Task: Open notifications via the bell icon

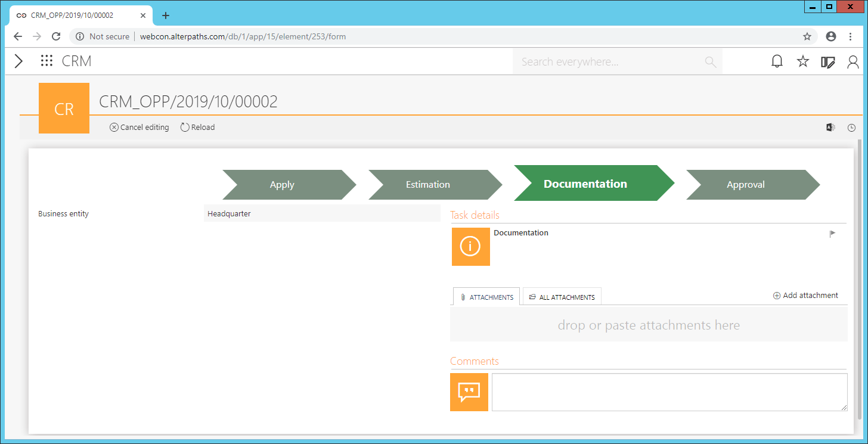Action: [777, 61]
